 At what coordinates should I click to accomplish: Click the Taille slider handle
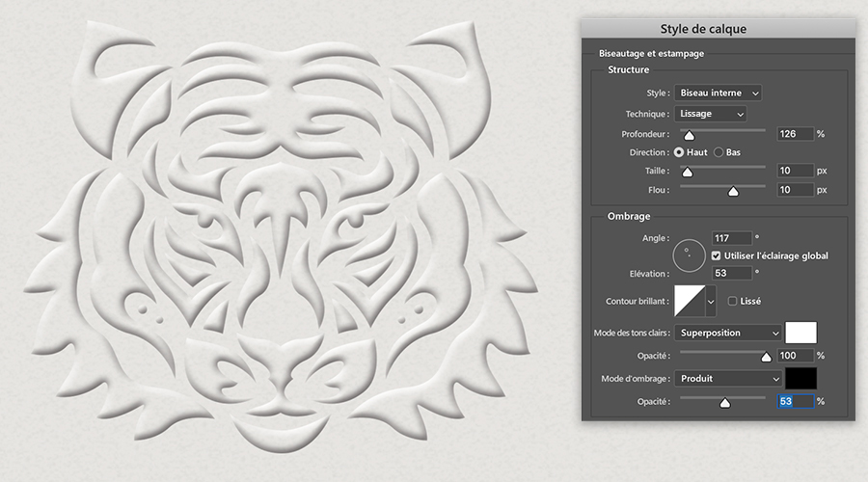[x=687, y=173]
